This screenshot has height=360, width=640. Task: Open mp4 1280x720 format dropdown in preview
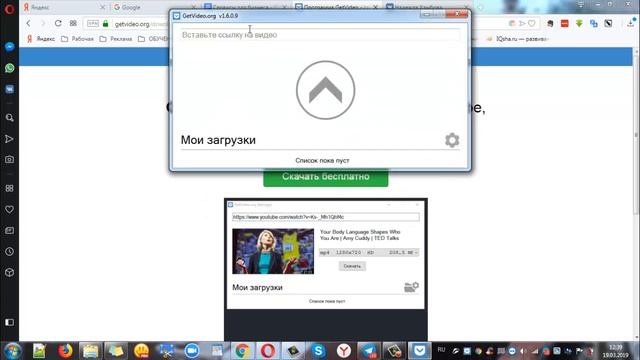click(369, 253)
